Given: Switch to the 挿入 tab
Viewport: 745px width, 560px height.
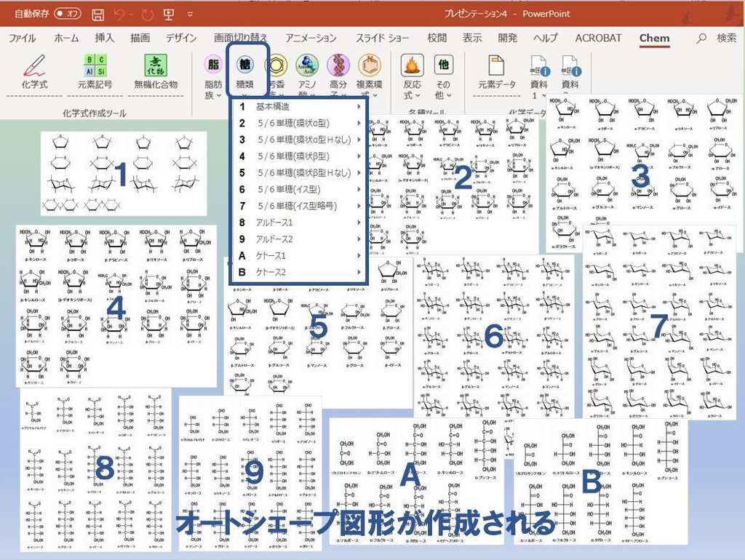Looking at the screenshot, I should (105, 38).
